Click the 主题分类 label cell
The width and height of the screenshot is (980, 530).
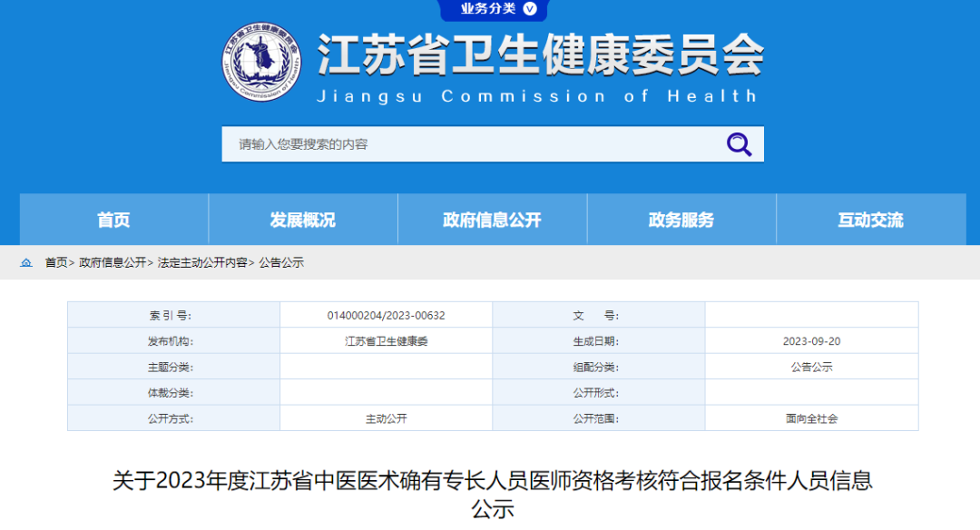tap(173, 367)
